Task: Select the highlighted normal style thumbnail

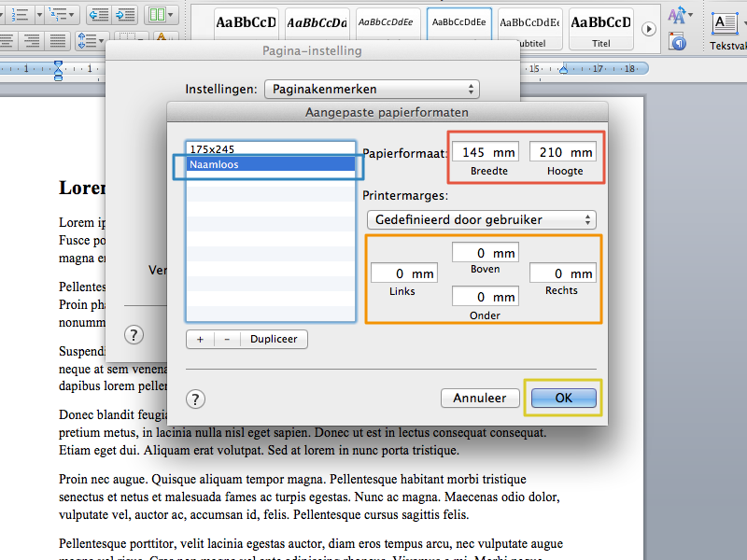Action: (458, 24)
